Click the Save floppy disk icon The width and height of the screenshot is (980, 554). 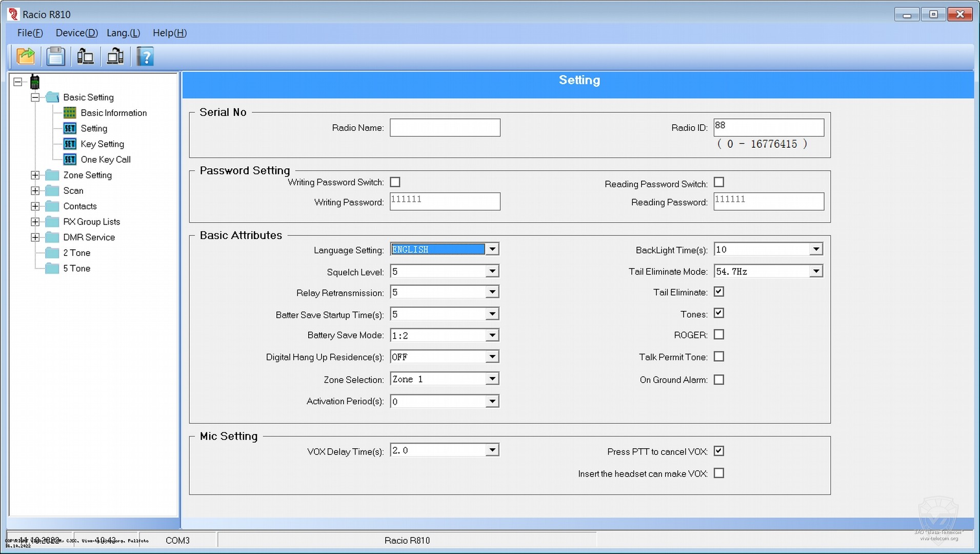click(x=55, y=56)
